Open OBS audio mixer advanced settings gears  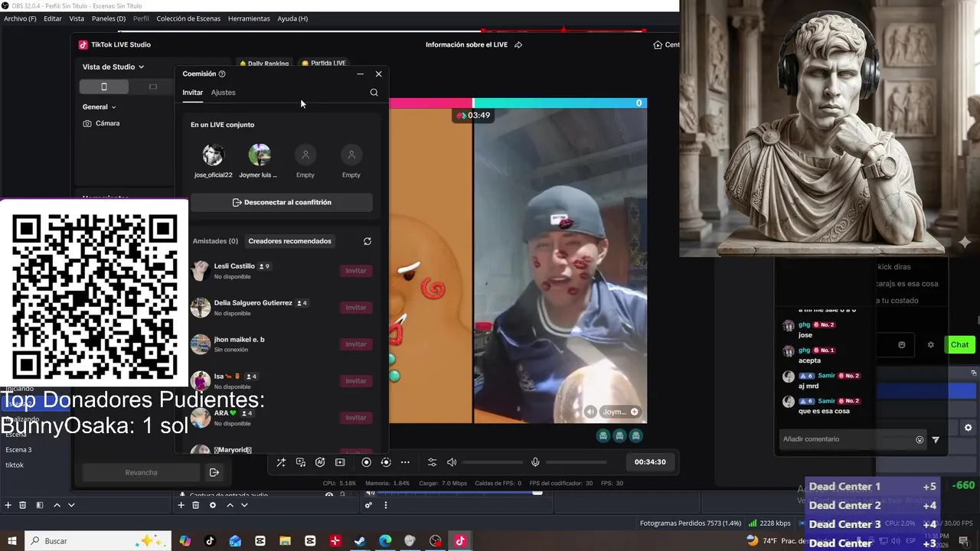[x=368, y=505]
